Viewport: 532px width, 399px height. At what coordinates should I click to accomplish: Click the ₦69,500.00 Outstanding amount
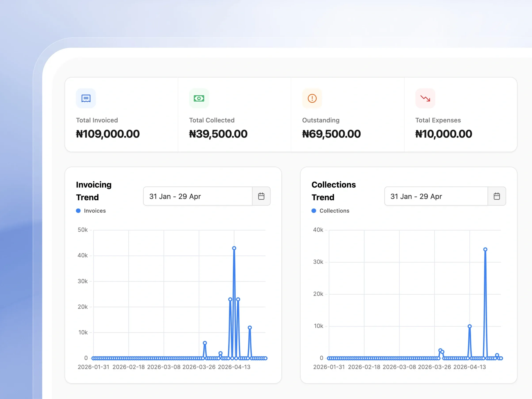tap(331, 134)
